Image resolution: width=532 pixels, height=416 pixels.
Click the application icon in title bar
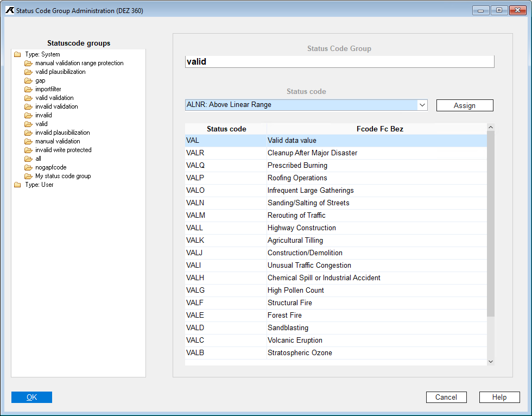click(10, 10)
